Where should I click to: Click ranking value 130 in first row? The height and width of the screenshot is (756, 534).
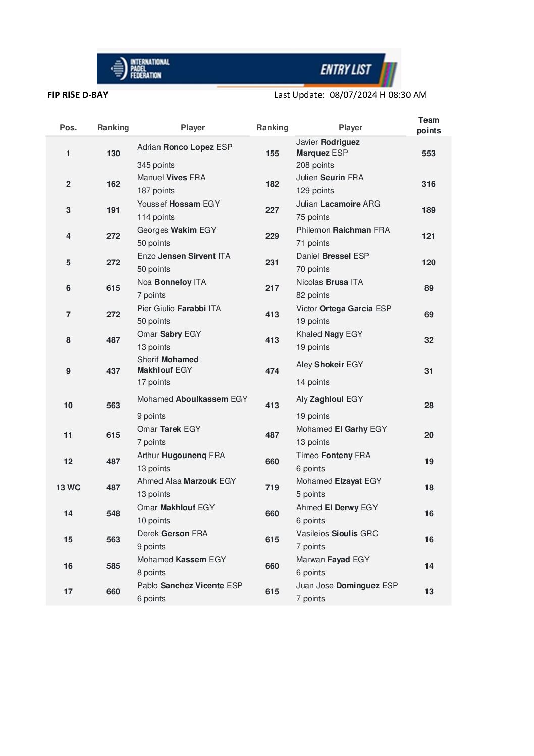pos(113,154)
